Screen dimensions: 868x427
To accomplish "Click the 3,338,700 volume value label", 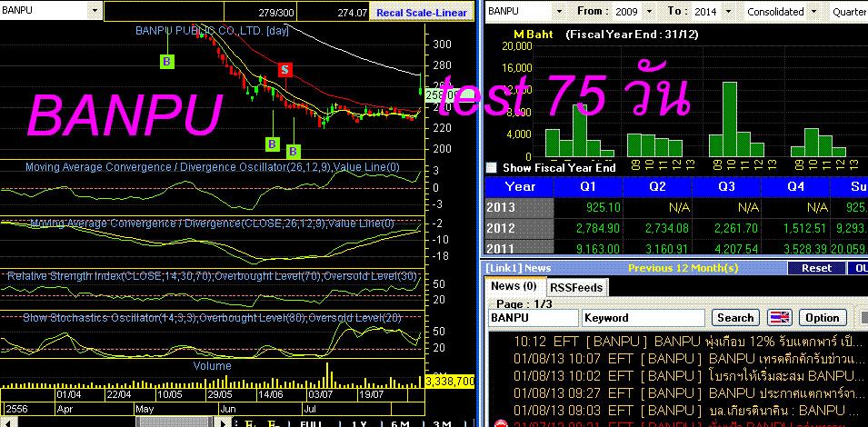I will point(451,381).
